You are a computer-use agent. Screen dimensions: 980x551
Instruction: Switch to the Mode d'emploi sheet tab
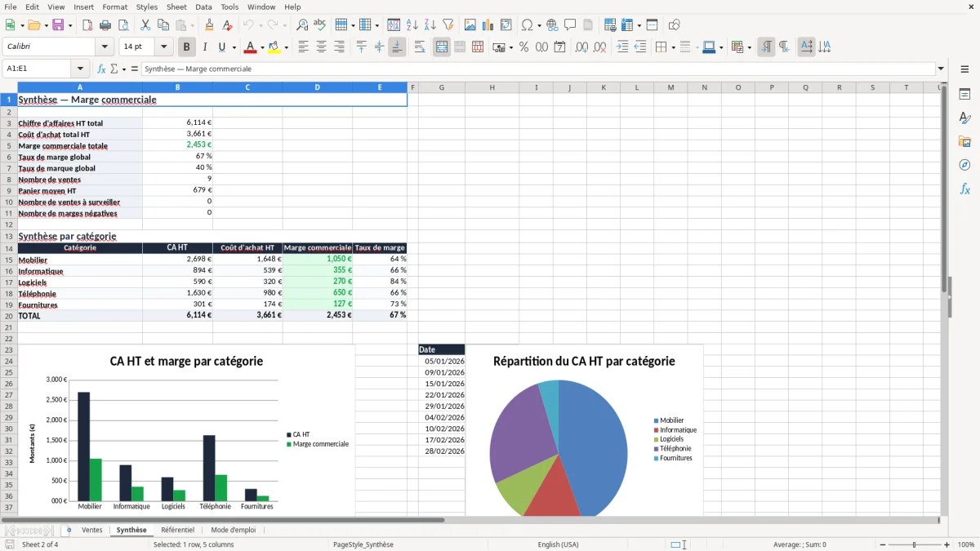click(233, 530)
